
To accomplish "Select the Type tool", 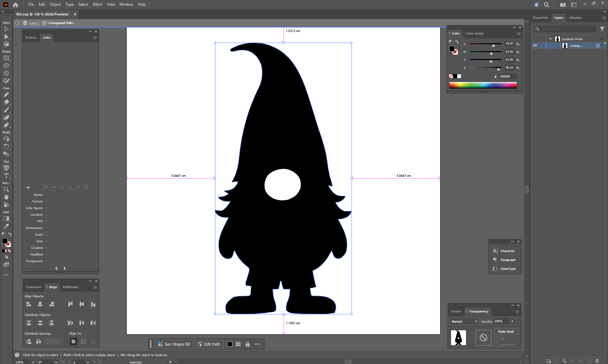I will tap(6, 176).
